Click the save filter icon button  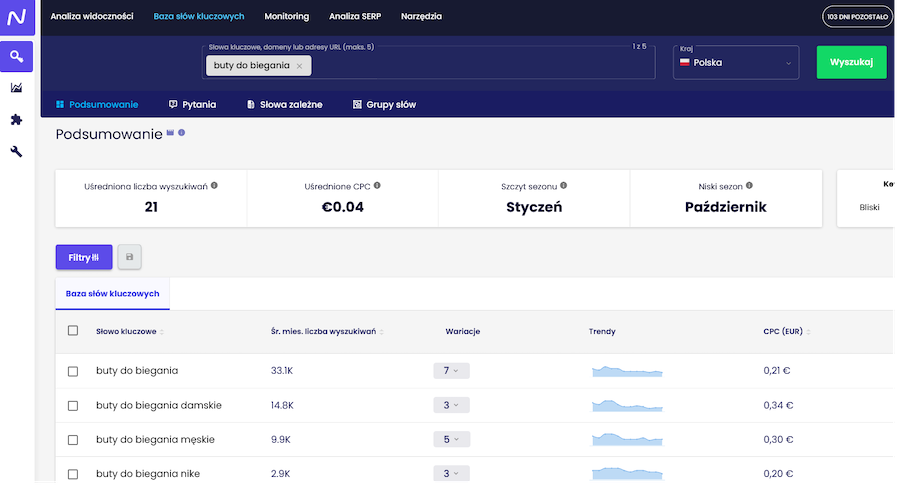(130, 257)
